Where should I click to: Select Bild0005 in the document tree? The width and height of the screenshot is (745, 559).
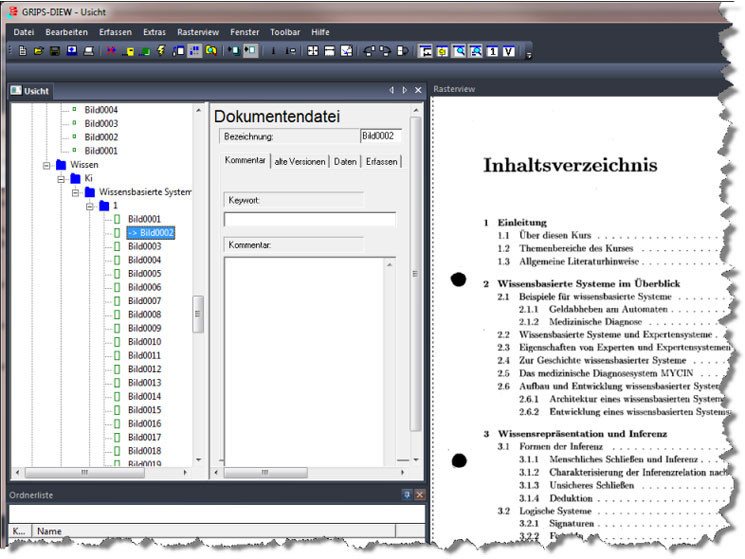pyautogui.click(x=144, y=273)
